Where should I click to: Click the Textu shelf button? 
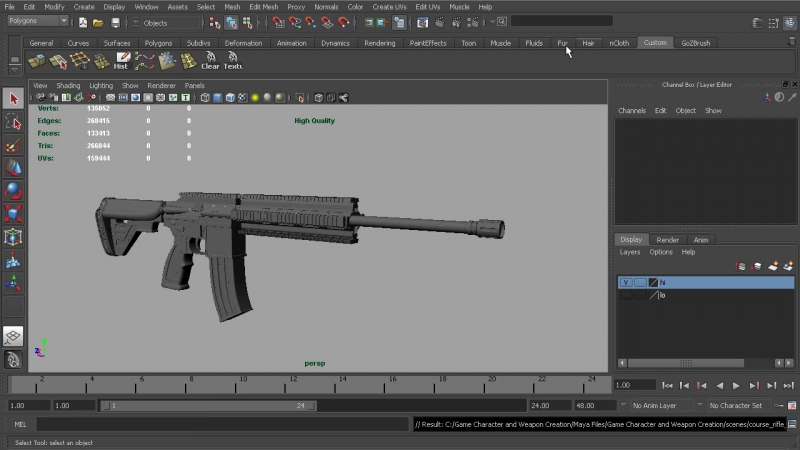click(x=233, y=61)
